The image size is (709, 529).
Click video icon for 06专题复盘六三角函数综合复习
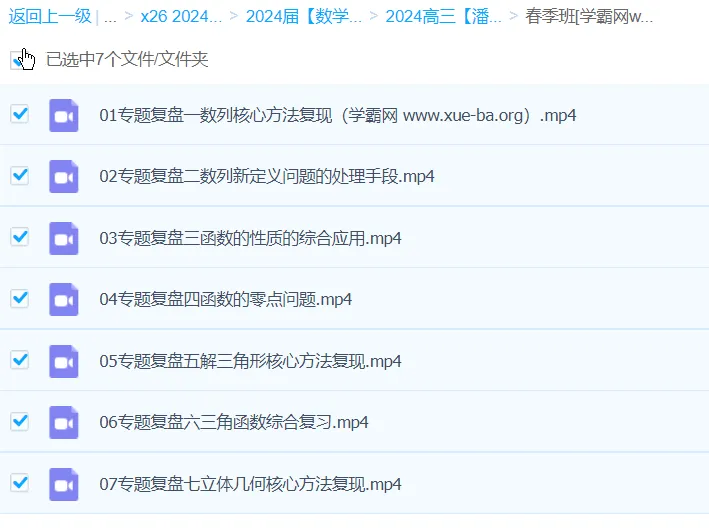(x=64, y=423)
